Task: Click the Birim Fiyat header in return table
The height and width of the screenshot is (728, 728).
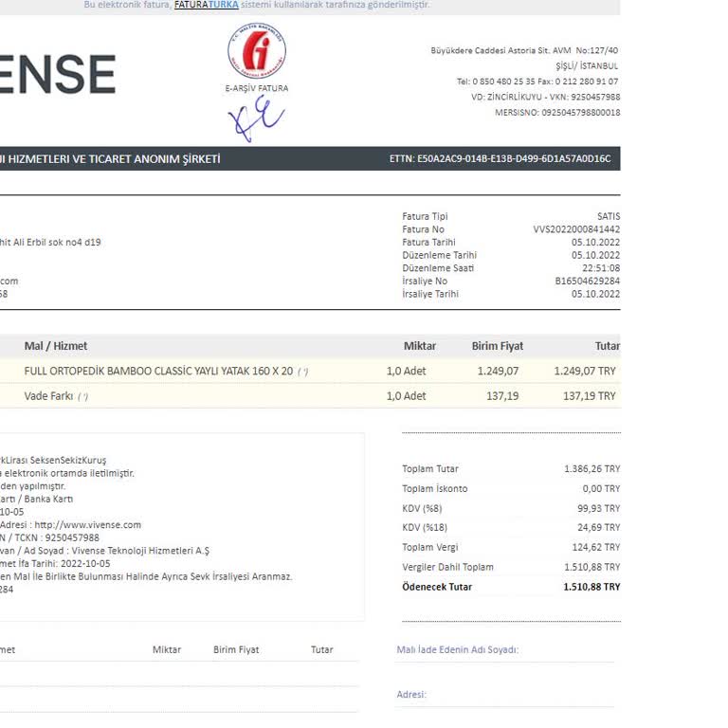Action: (x=236, y=650)
